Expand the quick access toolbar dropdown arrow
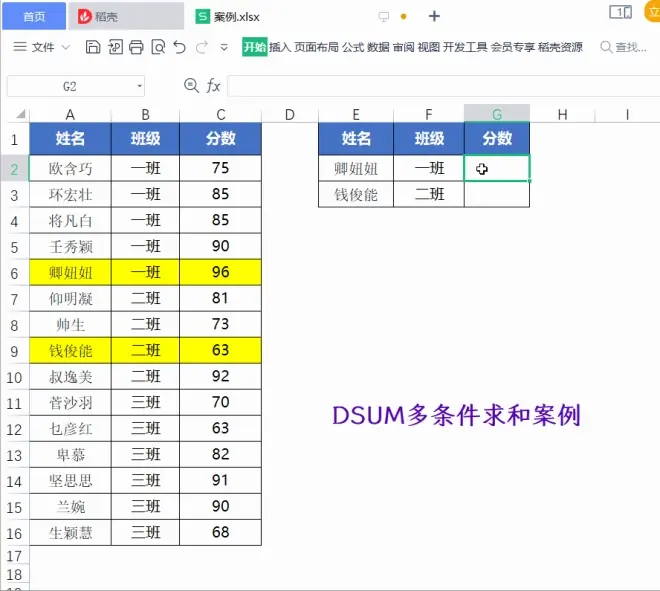The image size is (660, 591). pos(226,47)
